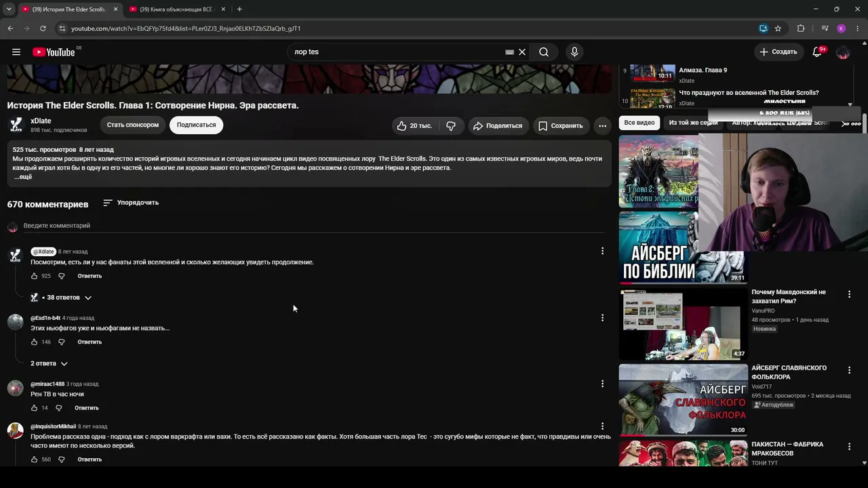This screenshot has width=868, height=488.
Task: Open Почему Македонский не захватил Рим video thumbnail
Action: [x=683, y=325]
